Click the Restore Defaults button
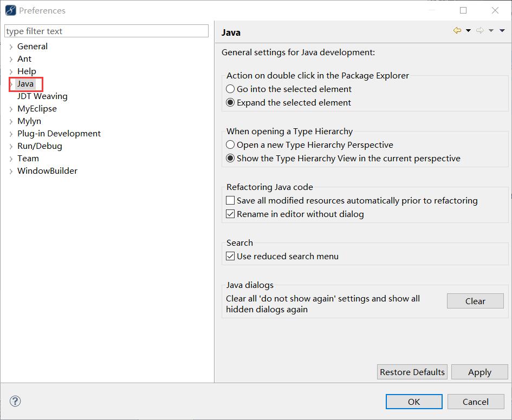The width and height of the screenshot is (512, 420). click(x=412, y=372)
